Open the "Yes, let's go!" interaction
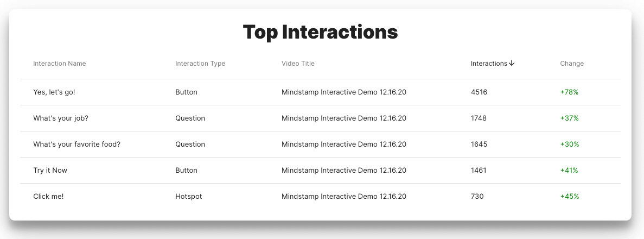The image size is (644, 239). [54, 92]
